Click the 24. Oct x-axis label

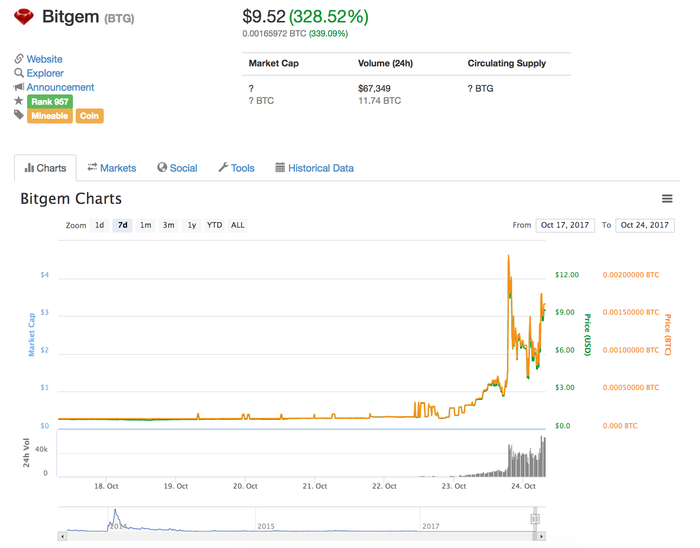pyautogui.click(x=523, y=486)
